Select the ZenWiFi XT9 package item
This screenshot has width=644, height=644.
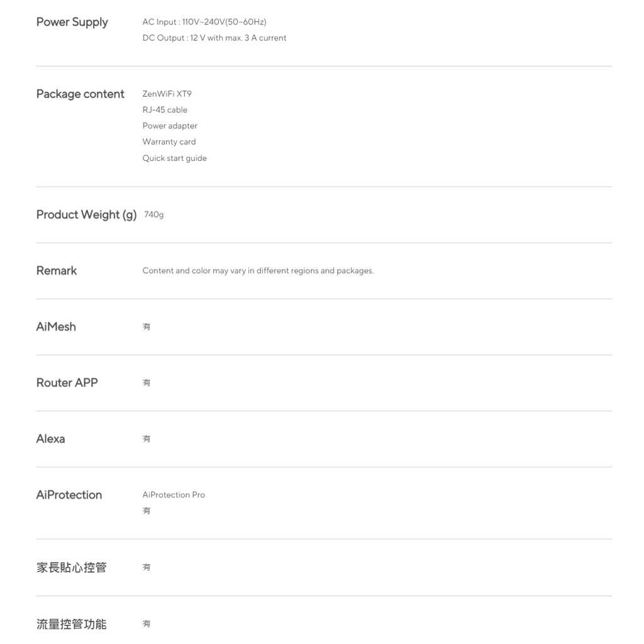pos(167,94)
